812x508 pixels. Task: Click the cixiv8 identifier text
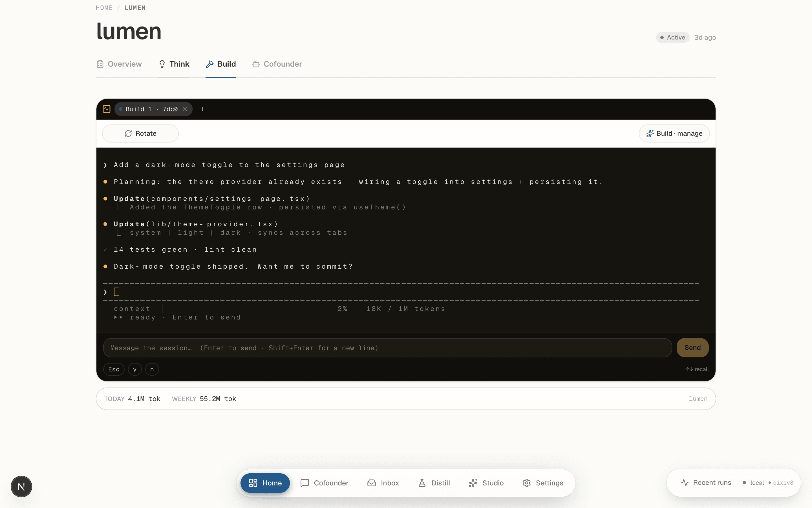783,483
